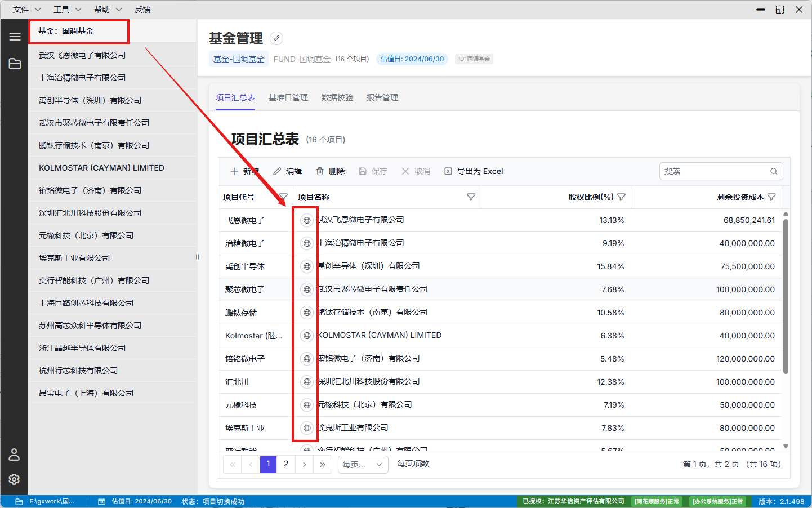
Task: Click the 新增 button
Action: pos(244,171)
